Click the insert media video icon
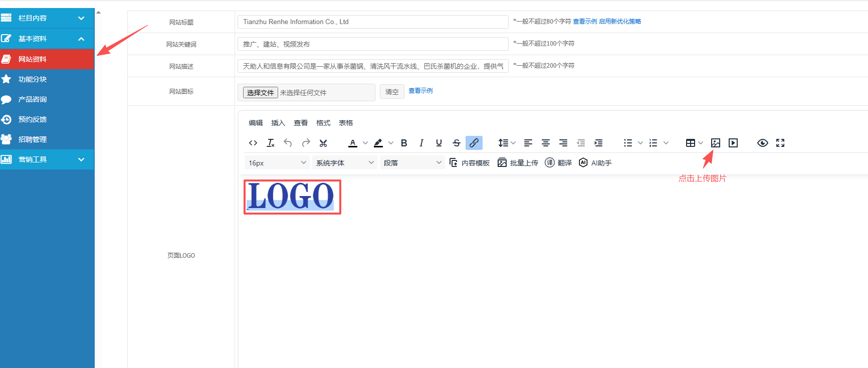Image resolution: width=868 pixels, height=368 pixels. coord(733,143)
